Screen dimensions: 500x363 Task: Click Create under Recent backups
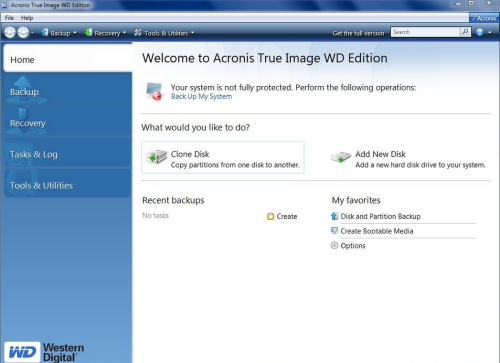[287, 216]
